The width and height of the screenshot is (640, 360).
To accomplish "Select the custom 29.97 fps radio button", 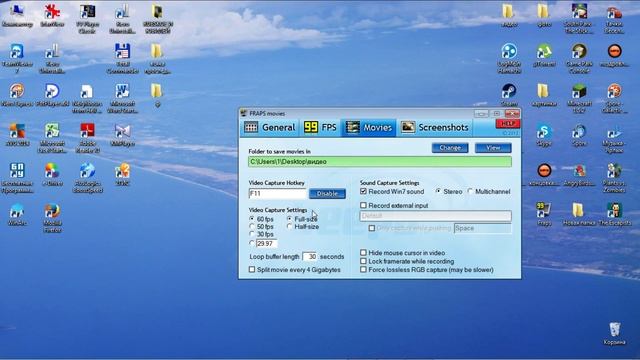I will click(252, 243).
